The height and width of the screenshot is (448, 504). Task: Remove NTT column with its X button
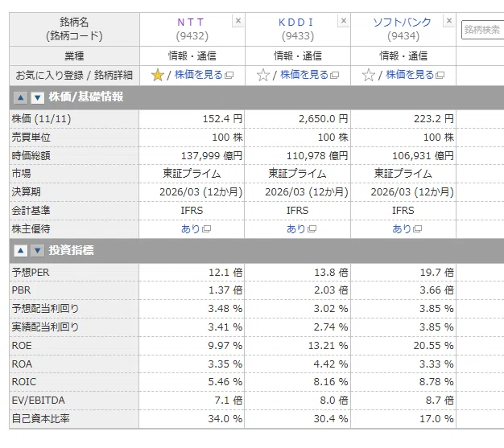pyautogui.click(x=238, y=21)
